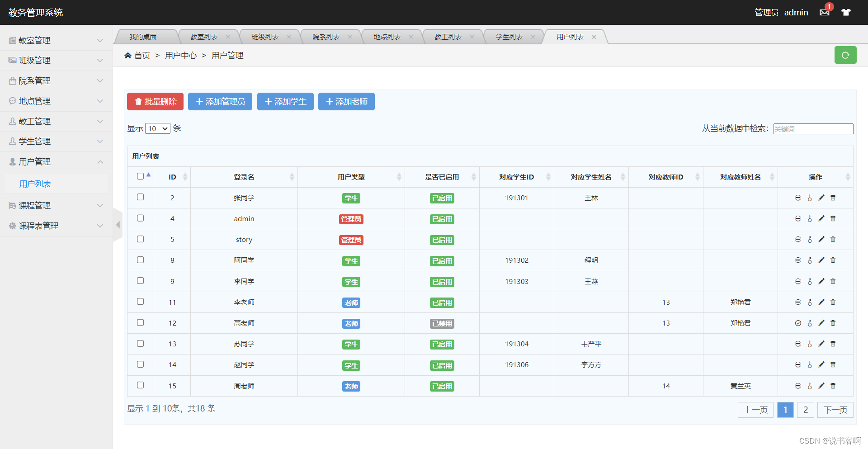Tick the checkbox for 李同学
868x449 pixels.
[140, 281]
